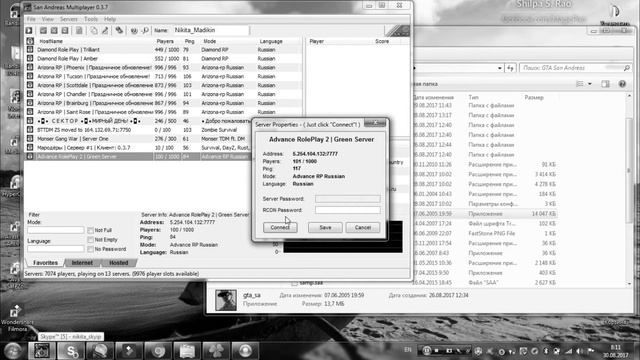Click the search magnifier icon in the Explorer search box
The height and width of the screenshot is (360, 640).
point(627,68)
